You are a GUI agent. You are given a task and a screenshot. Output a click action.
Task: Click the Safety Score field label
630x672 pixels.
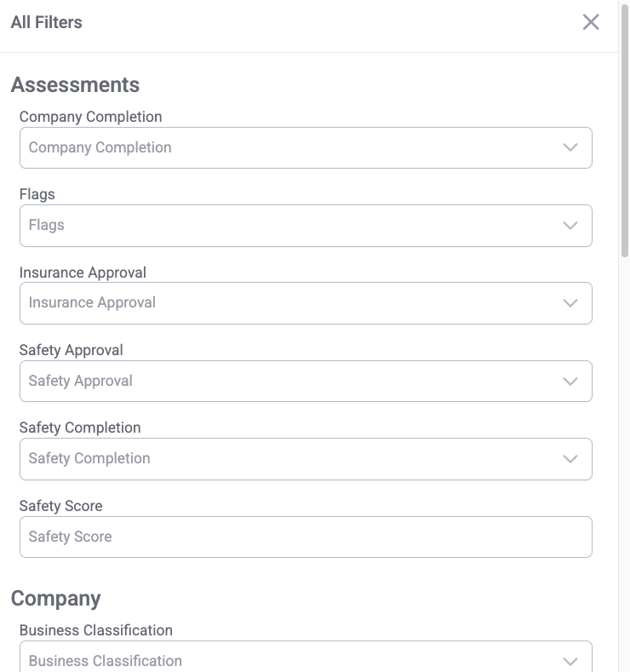click(60, 506)
